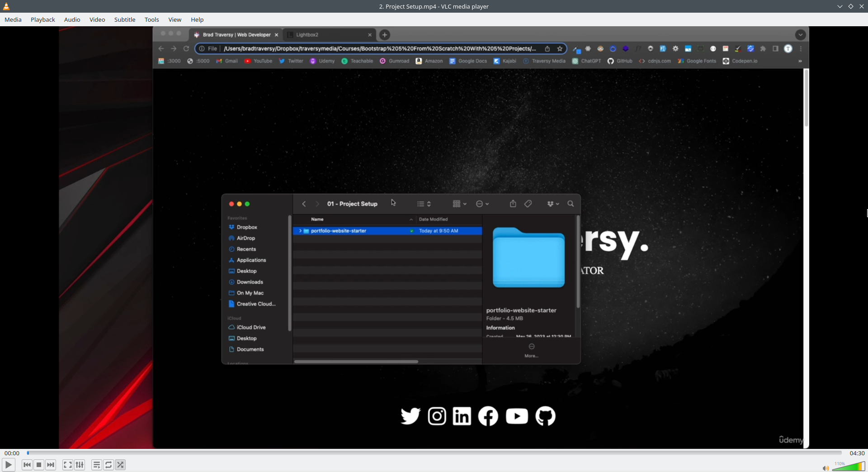Select Recents in the Finder sidebar
Screen dimensions: 868x472
tap(246, 249)
